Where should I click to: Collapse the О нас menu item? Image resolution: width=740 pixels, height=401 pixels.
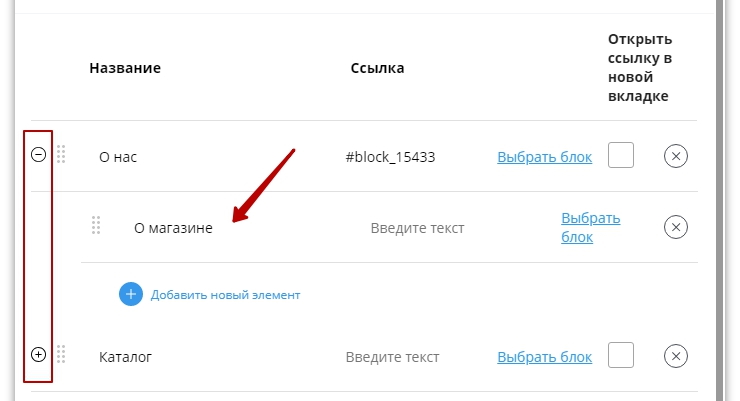coord(38,155)
